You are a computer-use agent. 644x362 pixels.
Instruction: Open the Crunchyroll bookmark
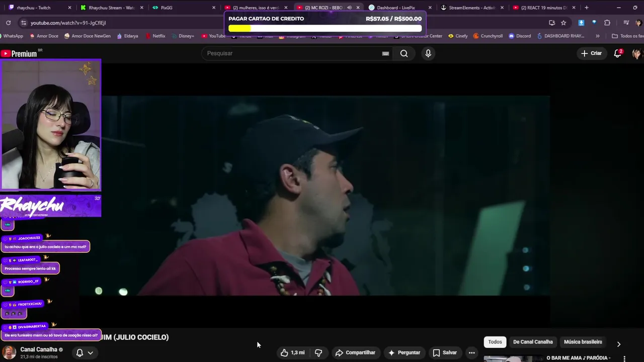pos(489,36)
